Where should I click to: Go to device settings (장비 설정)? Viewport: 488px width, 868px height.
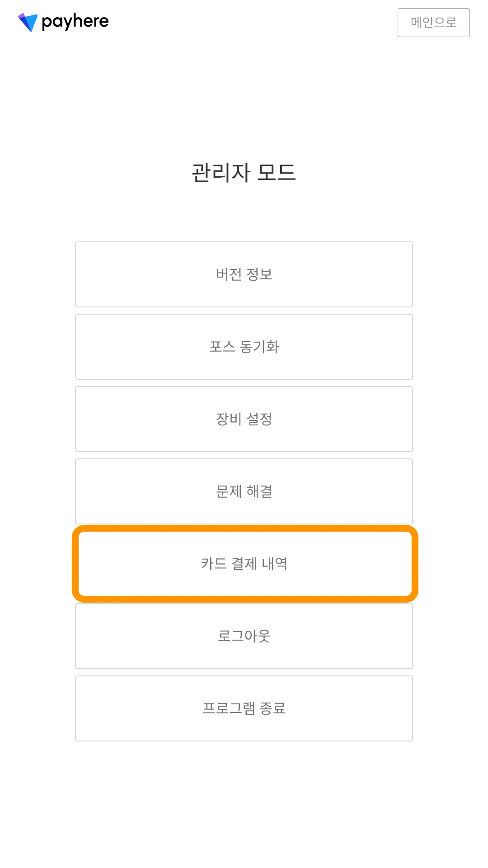click(x=244, y=419)
